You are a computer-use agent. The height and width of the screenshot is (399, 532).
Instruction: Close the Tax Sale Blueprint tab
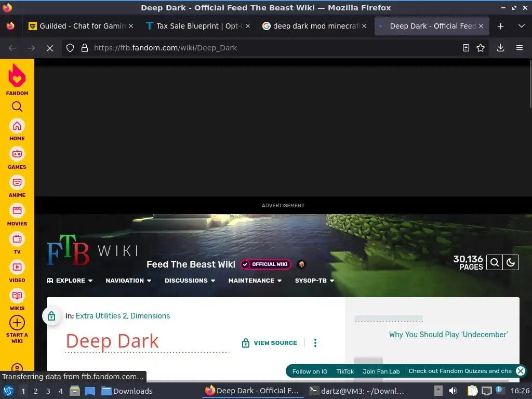(x=248, y=26)
